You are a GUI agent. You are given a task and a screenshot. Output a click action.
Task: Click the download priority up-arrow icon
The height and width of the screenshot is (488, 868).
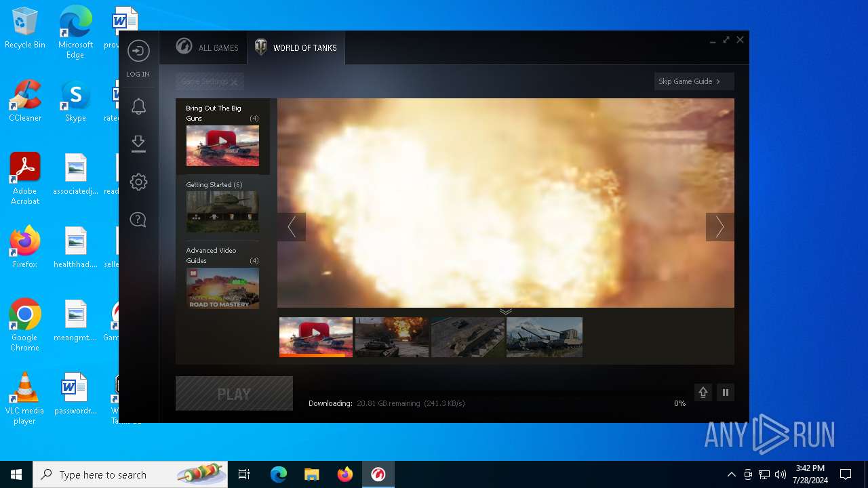pyautogui.click(x=703, y=392)
